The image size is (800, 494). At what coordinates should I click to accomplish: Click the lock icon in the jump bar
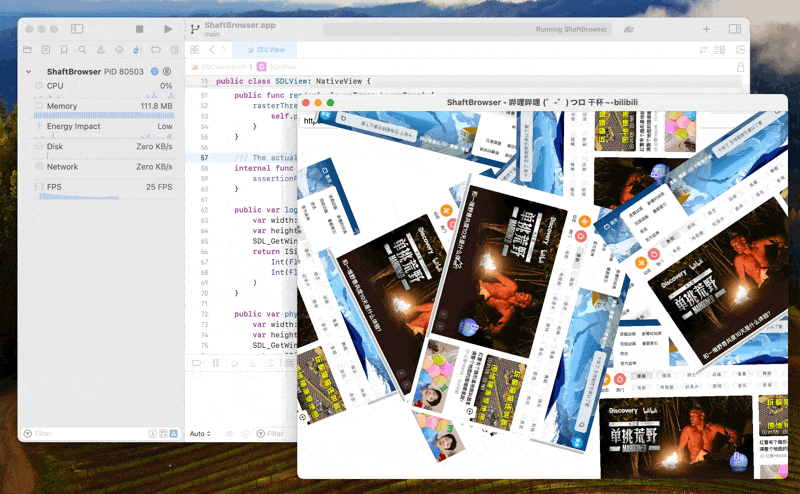[740, 67]
